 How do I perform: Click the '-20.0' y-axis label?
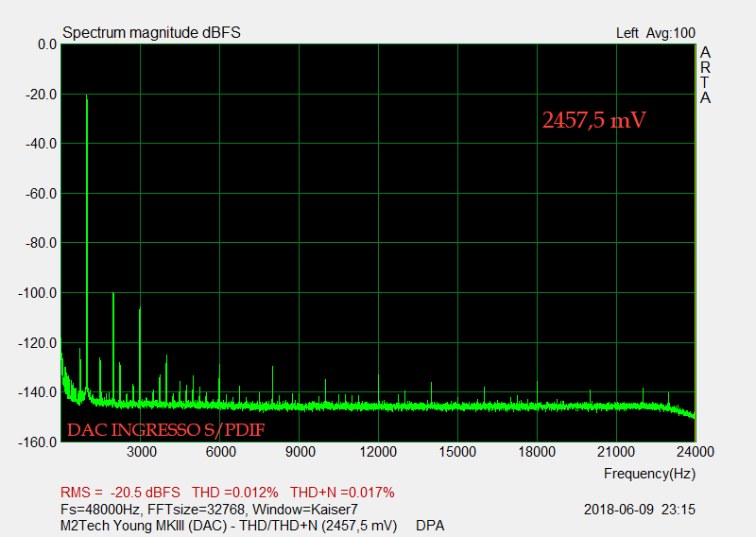tap(41, 95)
